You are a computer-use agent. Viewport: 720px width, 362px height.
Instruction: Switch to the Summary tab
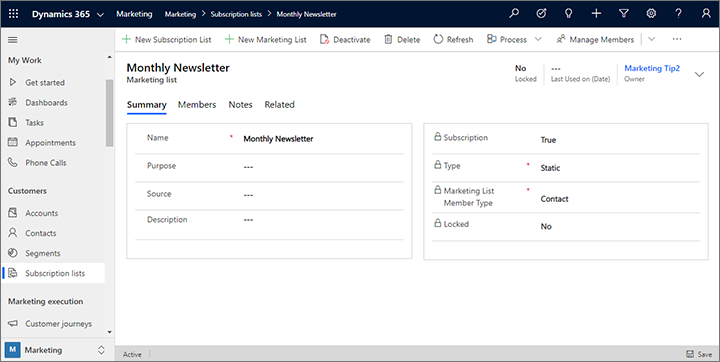click(x=146, y=105)
